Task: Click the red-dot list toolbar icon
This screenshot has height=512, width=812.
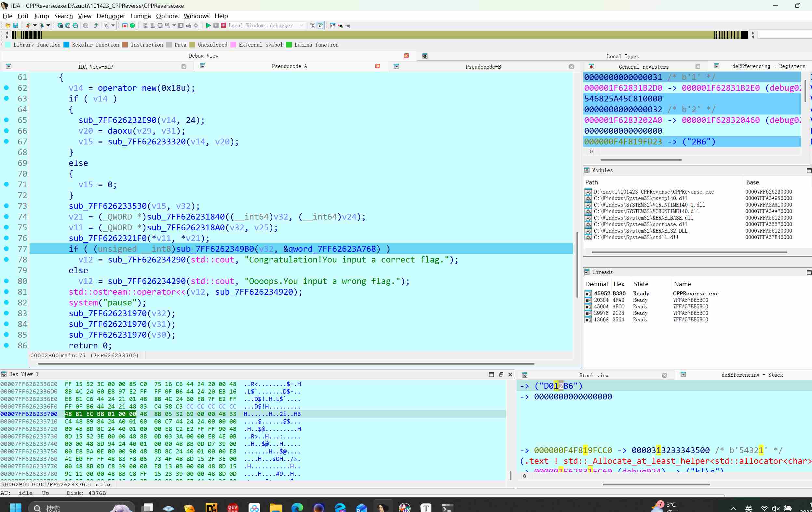Action: point(340,26)
